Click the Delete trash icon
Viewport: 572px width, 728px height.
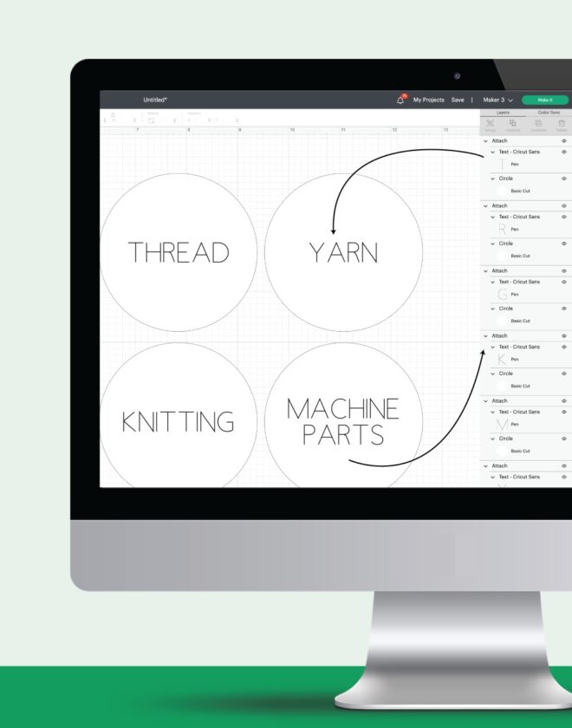pyautogui.click(x=562, y=125)
